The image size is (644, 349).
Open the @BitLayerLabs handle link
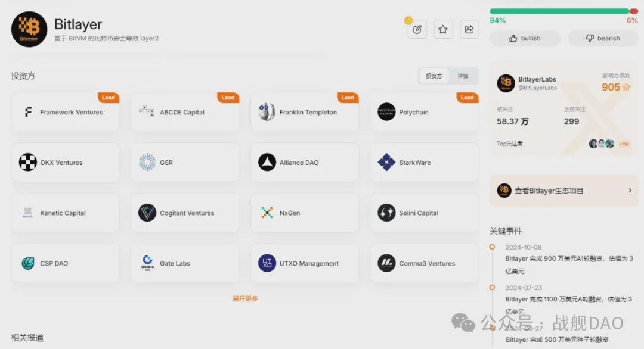click(537, 88)
